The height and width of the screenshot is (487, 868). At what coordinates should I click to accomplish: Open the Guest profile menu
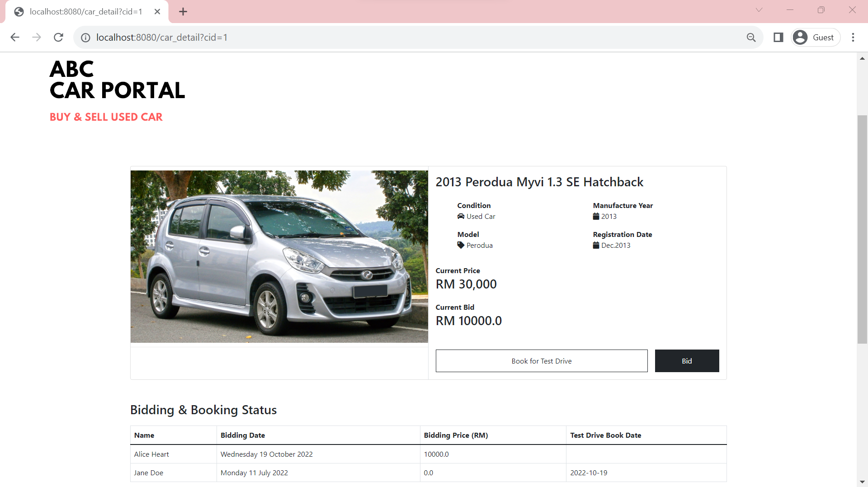pyautogui.click(x=816, y=38)
